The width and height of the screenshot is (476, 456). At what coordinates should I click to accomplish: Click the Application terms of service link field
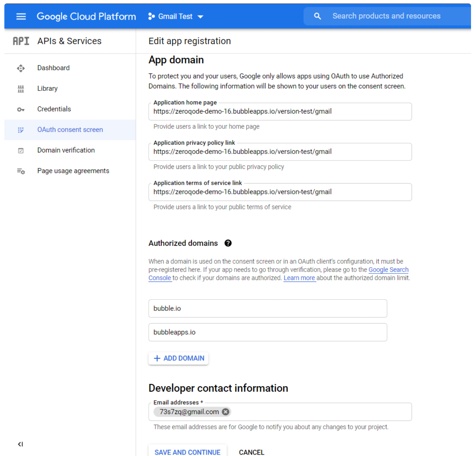(280, 192)
